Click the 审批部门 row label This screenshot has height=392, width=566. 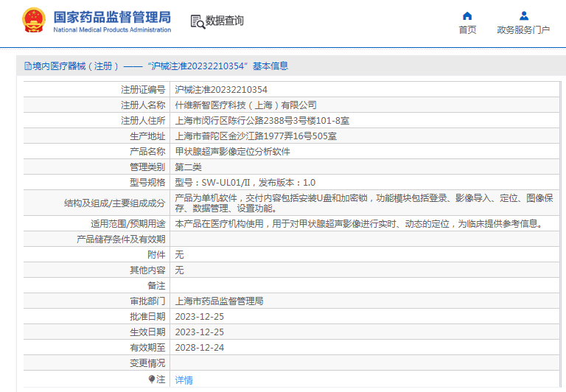(x=147, y=301)
